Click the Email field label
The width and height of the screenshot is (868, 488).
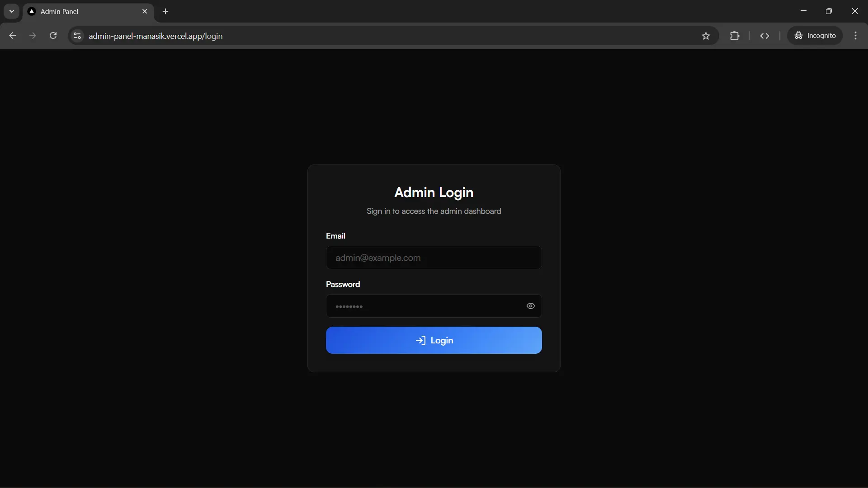(335, 236)
